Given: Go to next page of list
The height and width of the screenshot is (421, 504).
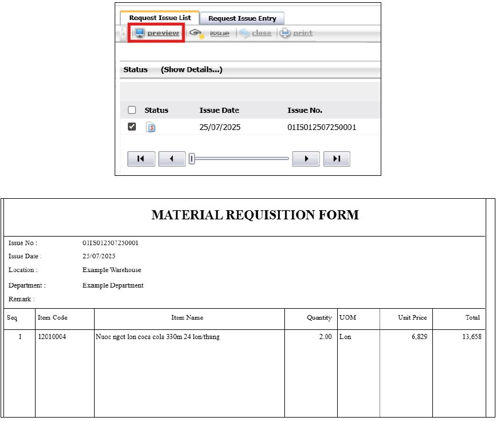Looking at the screenshot, I should [306, 159].
